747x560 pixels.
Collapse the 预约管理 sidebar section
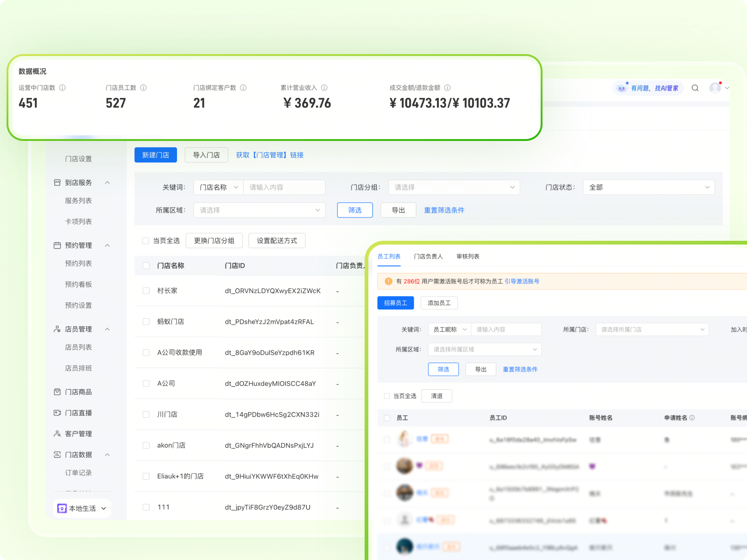(x=107, y=245)
